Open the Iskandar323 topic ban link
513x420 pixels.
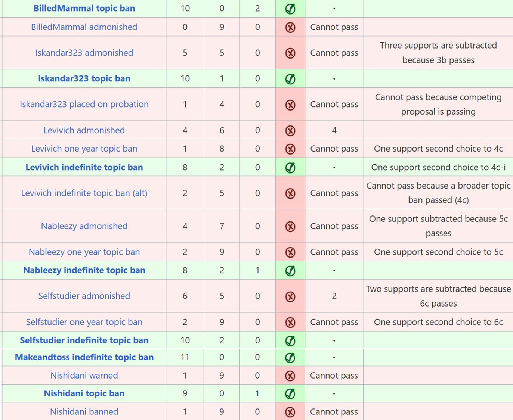pos(84,78)
